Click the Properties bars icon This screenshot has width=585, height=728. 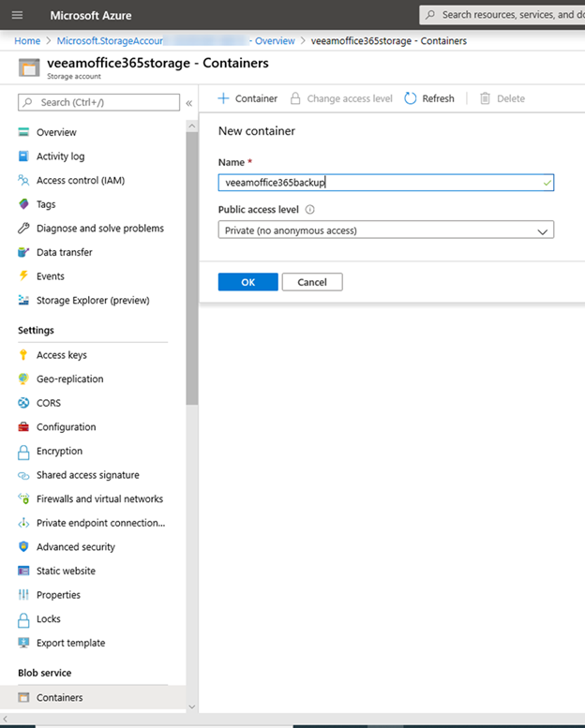23,595
